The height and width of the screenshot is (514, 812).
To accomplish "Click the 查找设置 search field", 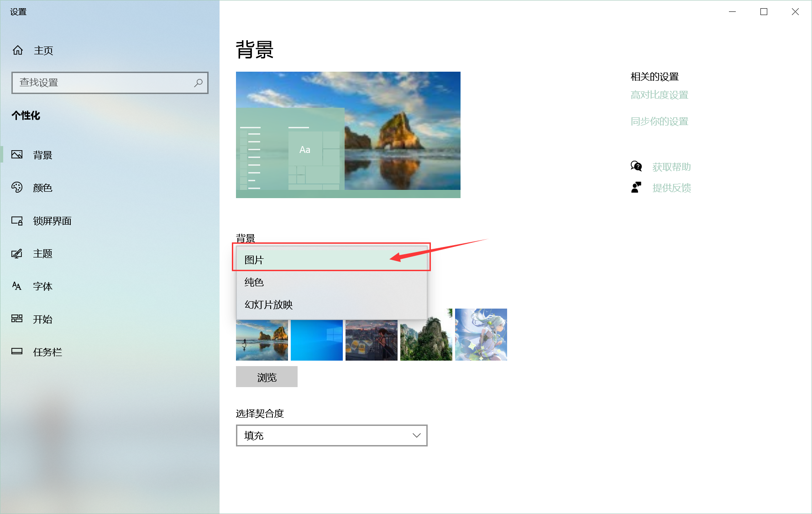I will 105,83.
